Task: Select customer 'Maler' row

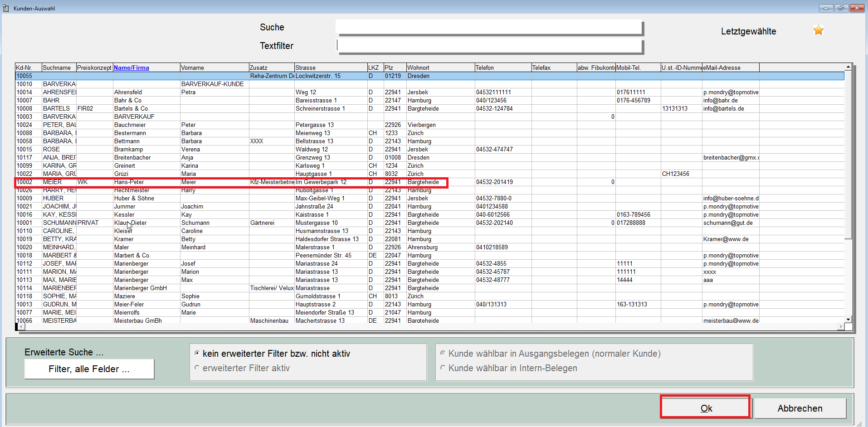Action: coord(430,247)
